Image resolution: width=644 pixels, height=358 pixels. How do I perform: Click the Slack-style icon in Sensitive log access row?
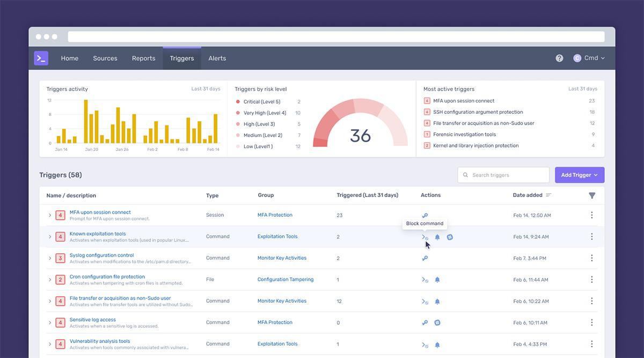pyautogui.click(x=437, y=323)
